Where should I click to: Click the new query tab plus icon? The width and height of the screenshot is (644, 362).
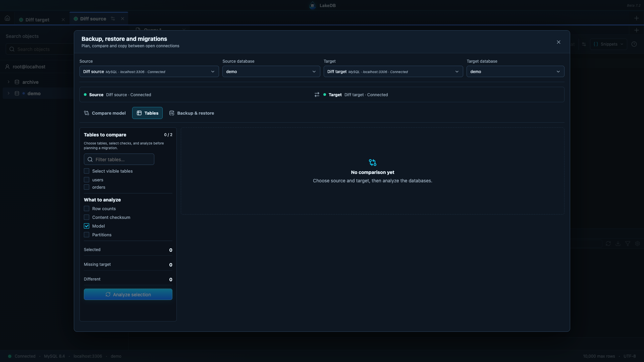point(636,30)
